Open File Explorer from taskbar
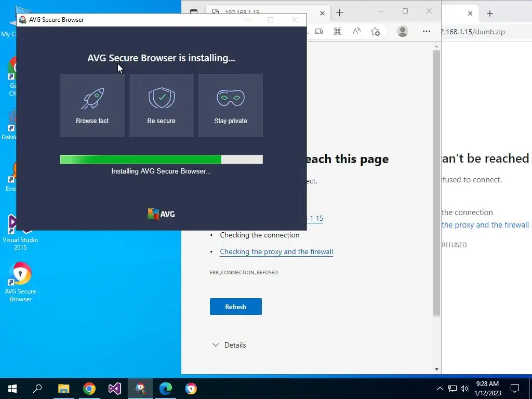Viewport: 532px width, 399px height. (63, 389)
